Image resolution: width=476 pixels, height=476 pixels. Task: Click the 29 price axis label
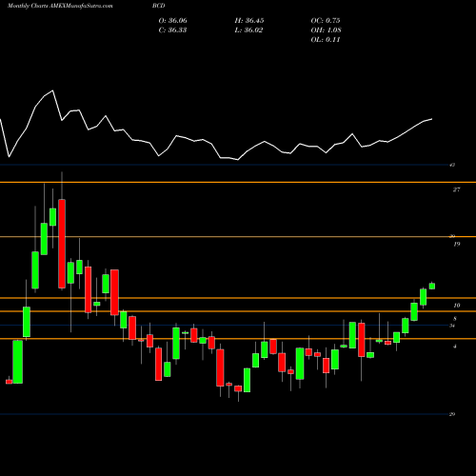(x=452, y=414)
